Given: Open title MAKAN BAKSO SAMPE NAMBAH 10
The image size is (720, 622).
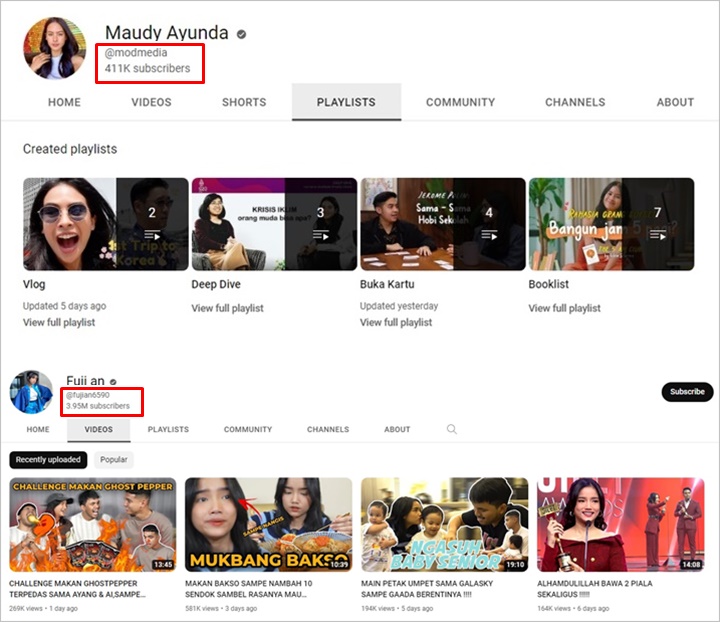Looking at the screenshot, I should (x=249, y=589).
